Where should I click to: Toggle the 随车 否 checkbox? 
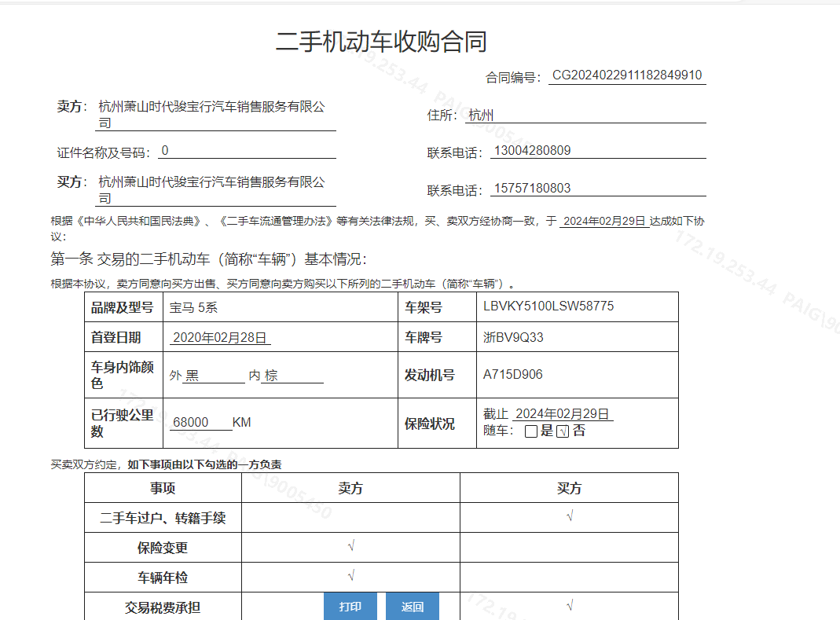point(563,431)
